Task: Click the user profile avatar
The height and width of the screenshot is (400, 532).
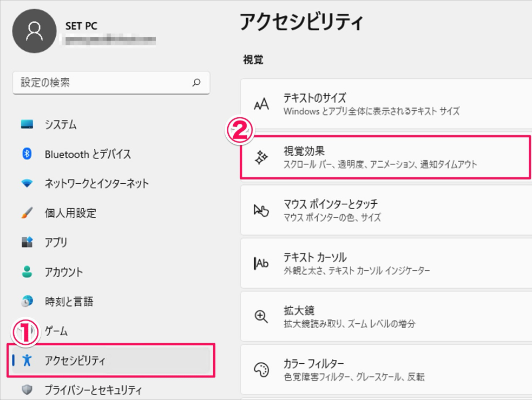Action: coord(34,31)
